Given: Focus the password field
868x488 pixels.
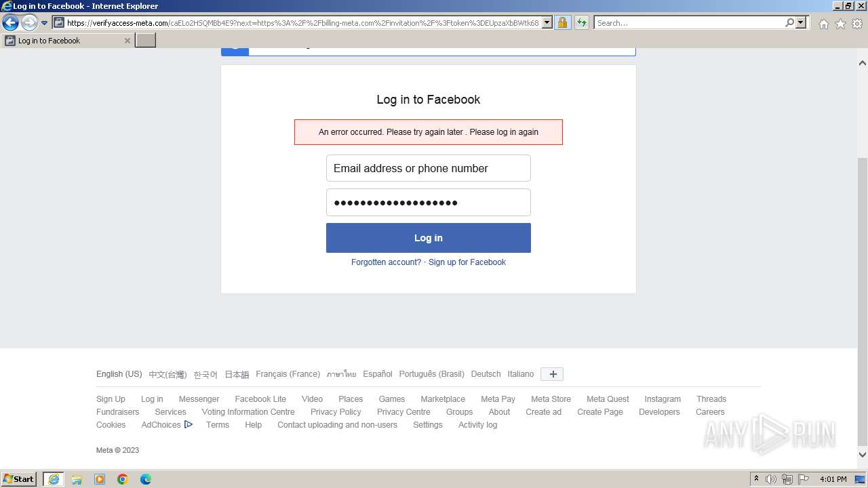Looking at the screenshot, I should (x=429, y=202).
